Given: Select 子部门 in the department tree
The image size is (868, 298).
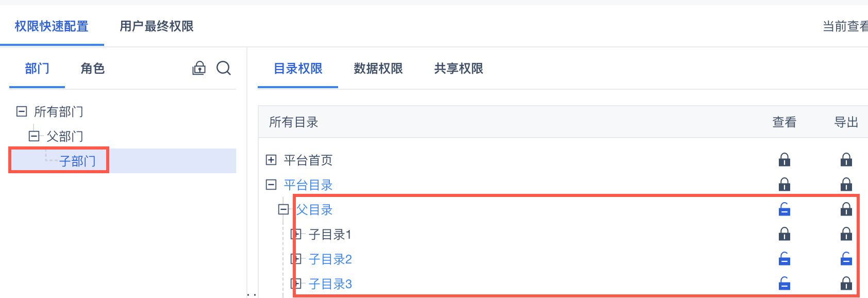Looking at the screenshot, I should (x=77, y=161).
